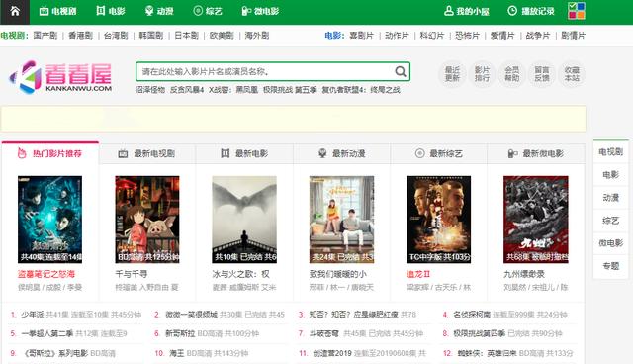Screen dimensions: 633x364
Task: Select 日本剧 category link
Action: click(x=187, y=36)
